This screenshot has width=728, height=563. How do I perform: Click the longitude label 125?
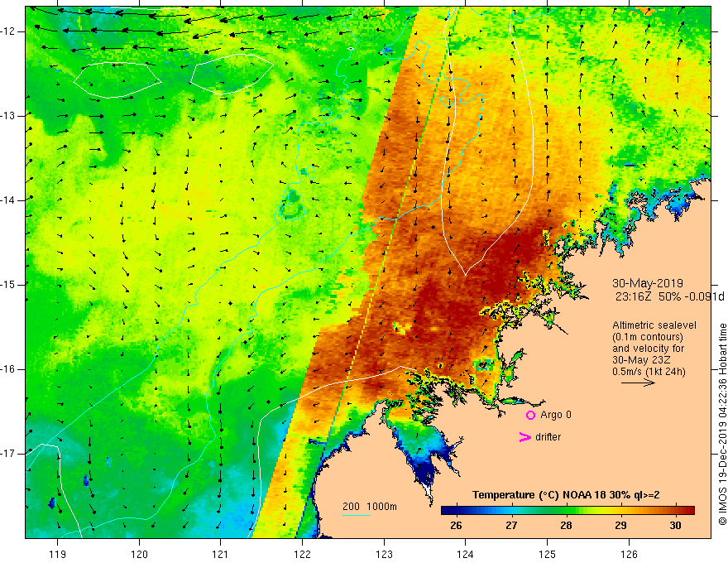click(548, 554)
